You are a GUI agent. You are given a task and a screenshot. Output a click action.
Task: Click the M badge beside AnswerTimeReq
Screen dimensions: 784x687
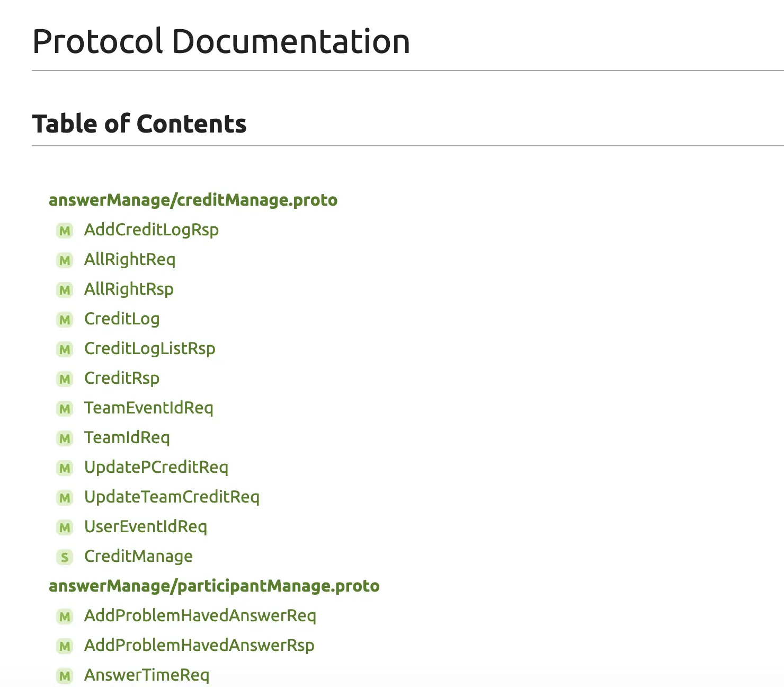pos(65,676)
